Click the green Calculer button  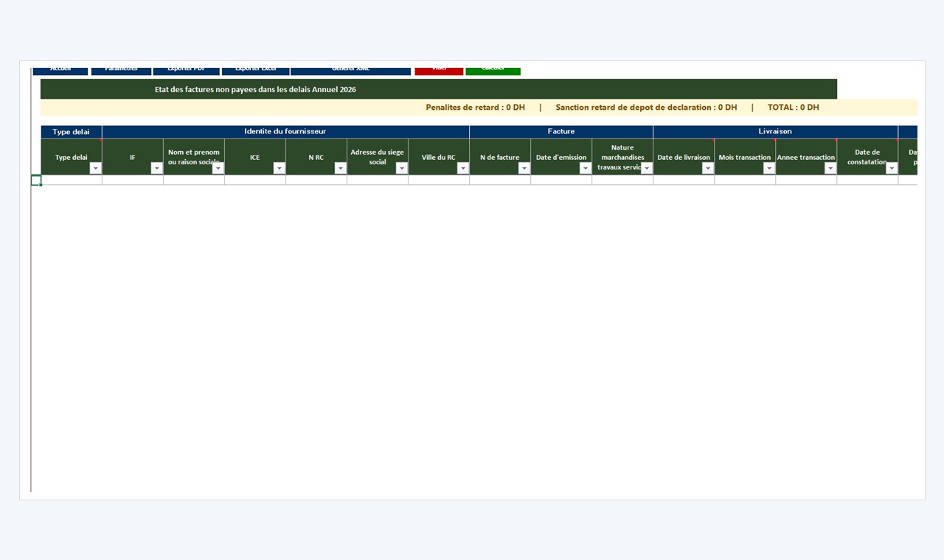(493, 70)
